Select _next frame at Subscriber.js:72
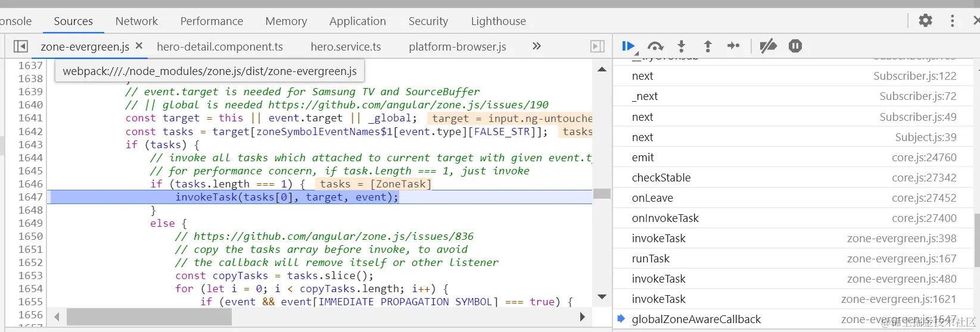 point(793,96)
